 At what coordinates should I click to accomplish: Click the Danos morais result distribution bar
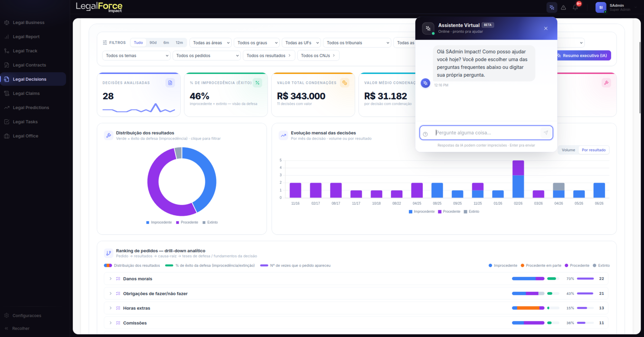(528, 279)
